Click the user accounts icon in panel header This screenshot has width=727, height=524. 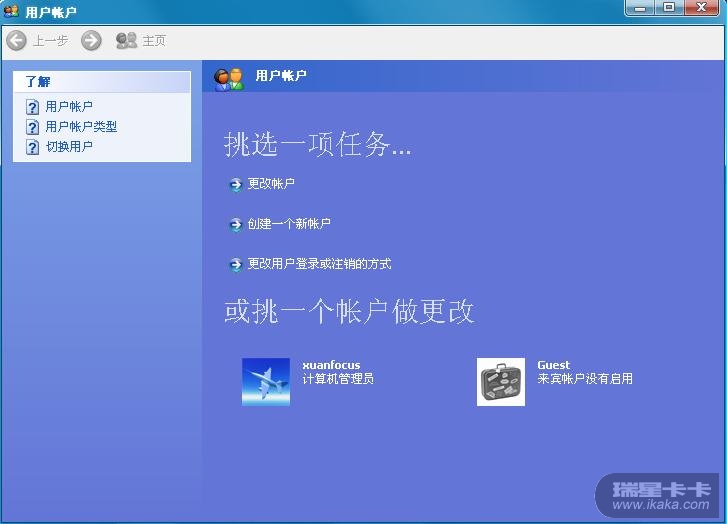229,79
